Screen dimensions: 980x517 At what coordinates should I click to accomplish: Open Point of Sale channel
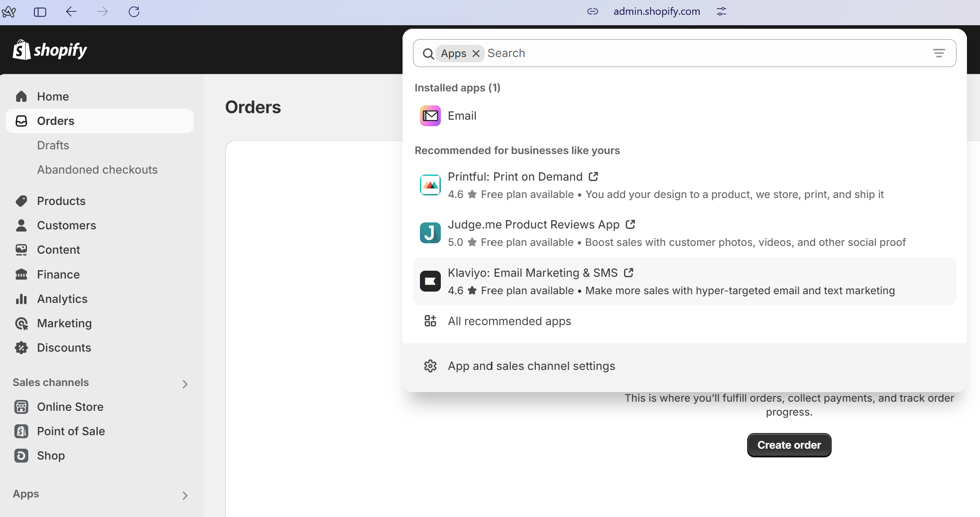(100, 431)
